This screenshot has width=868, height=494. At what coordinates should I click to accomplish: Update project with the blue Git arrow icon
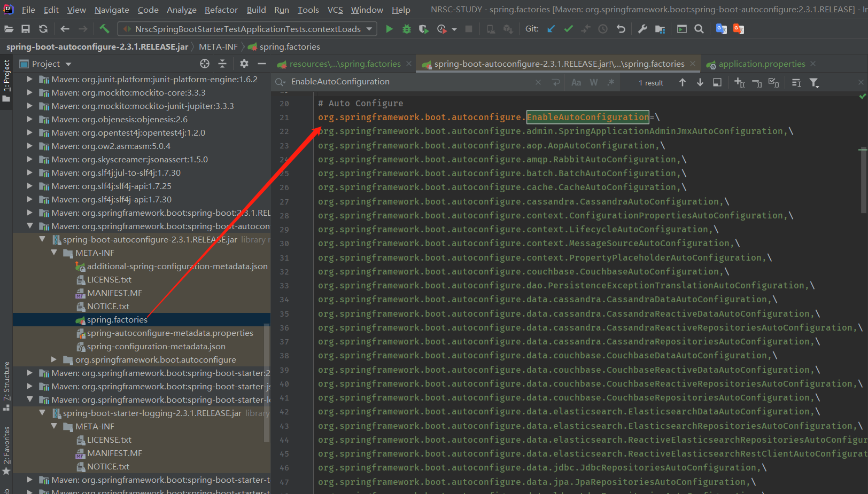(551, 29)
